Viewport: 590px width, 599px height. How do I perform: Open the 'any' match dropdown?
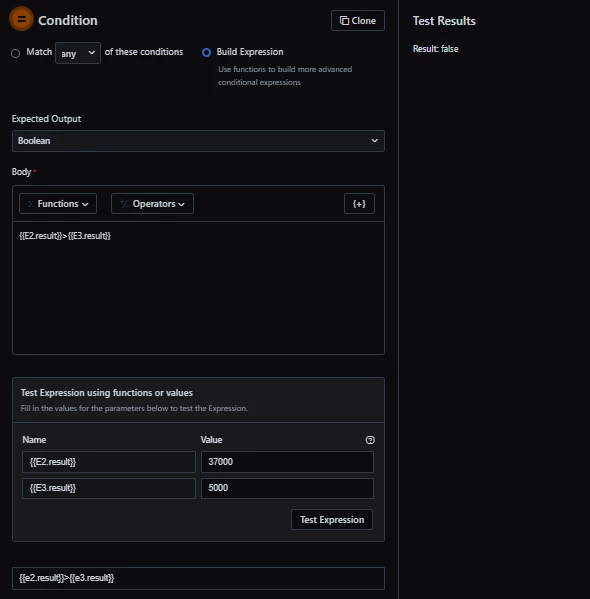pyautogui.click(x=78, y=53)
